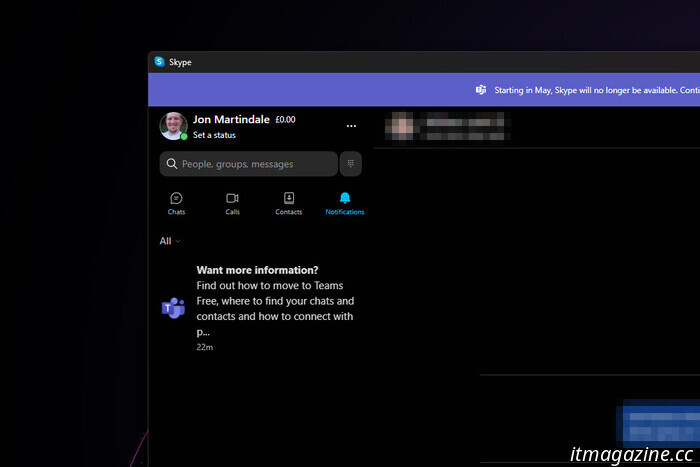The width and height of the screenshot is (700, 467).
Task: Click the 22m notification timestamp
Action: click(204, 347)
